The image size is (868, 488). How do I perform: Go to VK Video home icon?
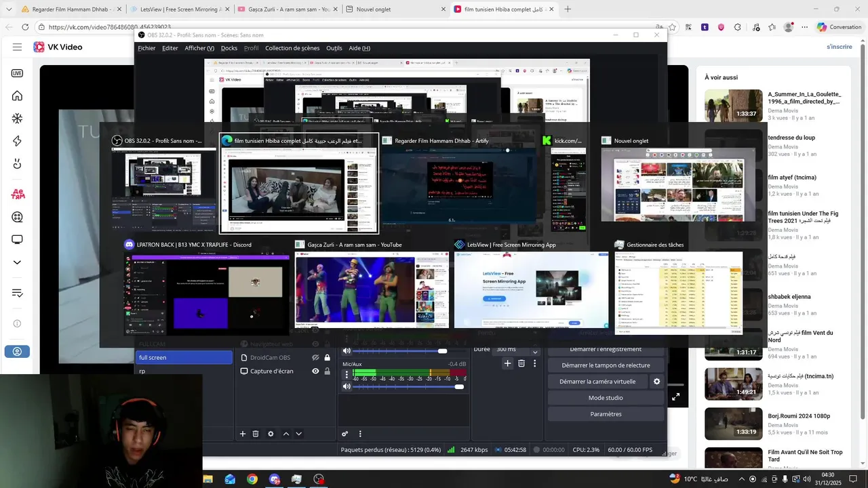pos(17,96)
